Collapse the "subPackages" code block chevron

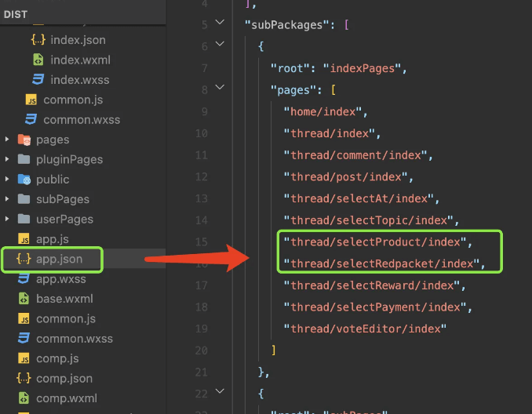pyautogui.click(x=220, y=24)
